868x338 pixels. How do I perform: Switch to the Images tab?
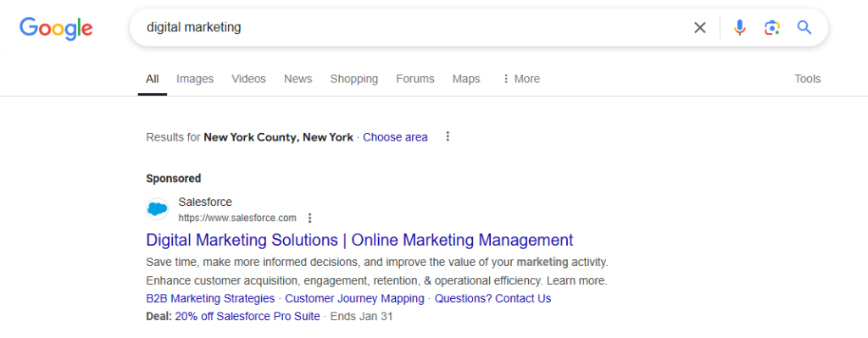click(195, 79)
